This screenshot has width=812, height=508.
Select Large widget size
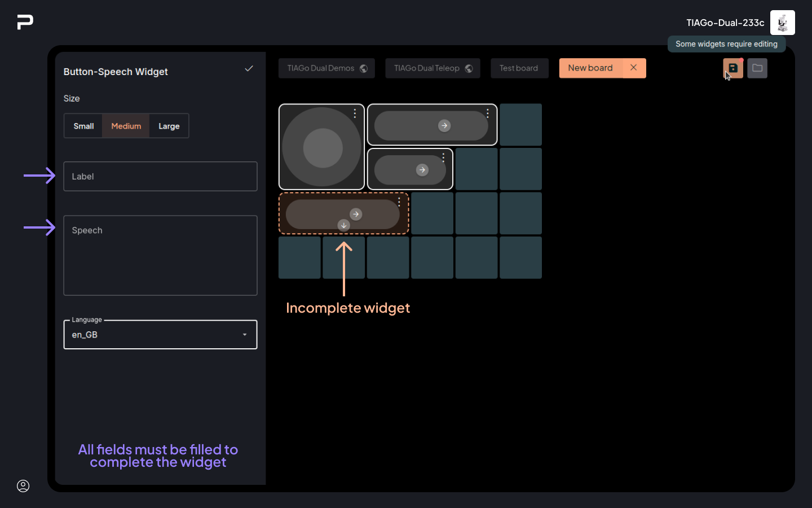(169, 126)
